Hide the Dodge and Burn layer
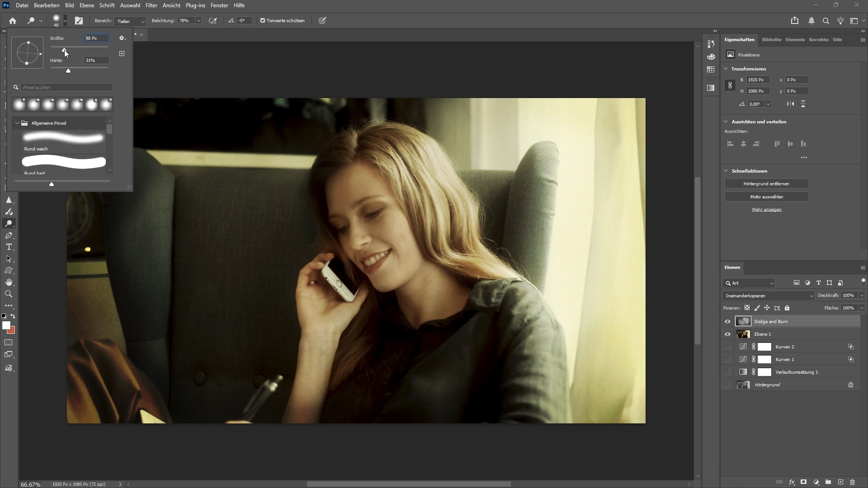Image resolution: width=868 pixels, height=488 pixels. pyautogui.click(x=727, y=322)
